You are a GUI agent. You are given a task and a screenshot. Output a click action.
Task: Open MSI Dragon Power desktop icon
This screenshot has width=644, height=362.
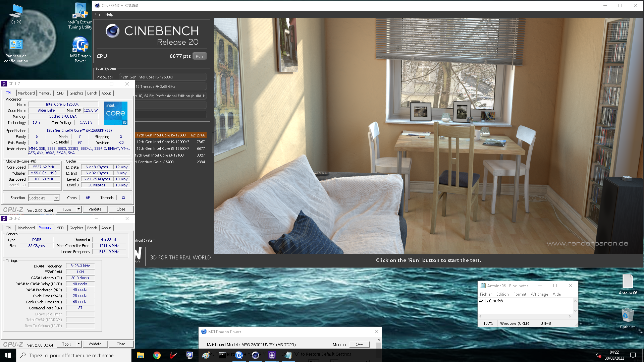coord(80,50)
